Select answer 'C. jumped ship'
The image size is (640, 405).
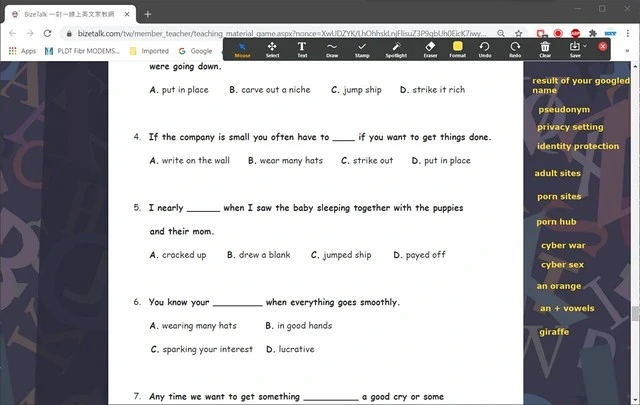(x=341, y=255)
